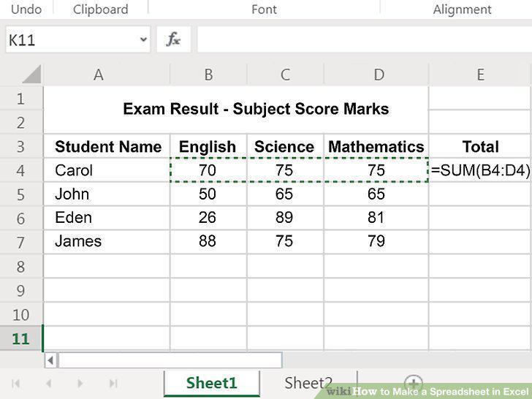
Task: Click Carol's Mathematics score 75
Action: tap(376, 170)
